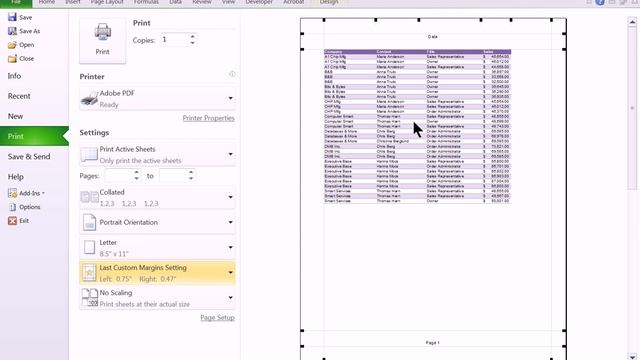This screenshot has height=360, width=640.
Task: Expand the Letter paper size dropdown arrow
Action: pos(231,247)
